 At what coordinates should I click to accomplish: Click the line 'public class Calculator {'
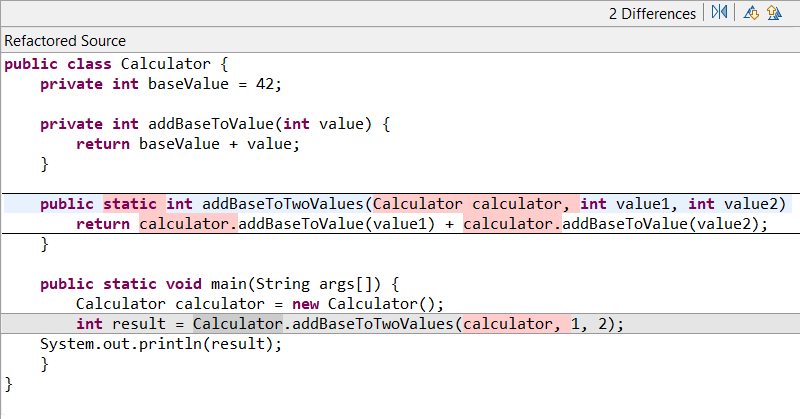(x=116, y=64)
